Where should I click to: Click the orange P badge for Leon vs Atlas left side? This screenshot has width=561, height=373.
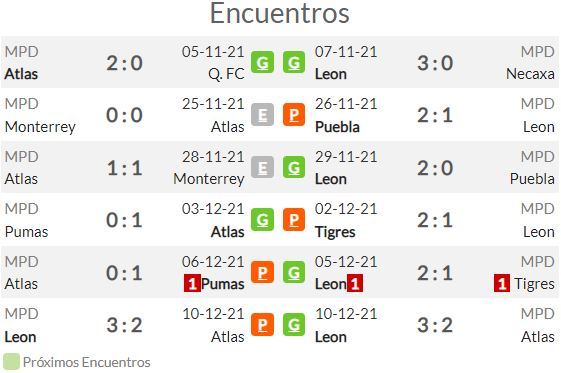[262, 325]
